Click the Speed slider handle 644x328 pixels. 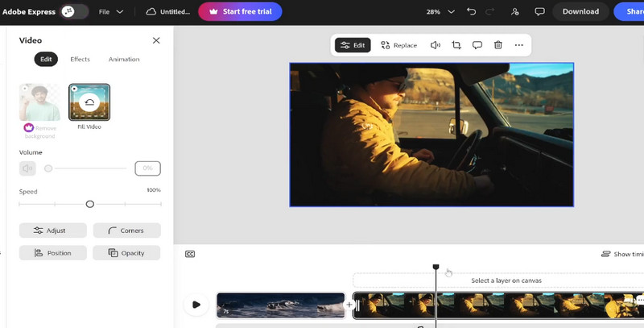click(90, 204)
